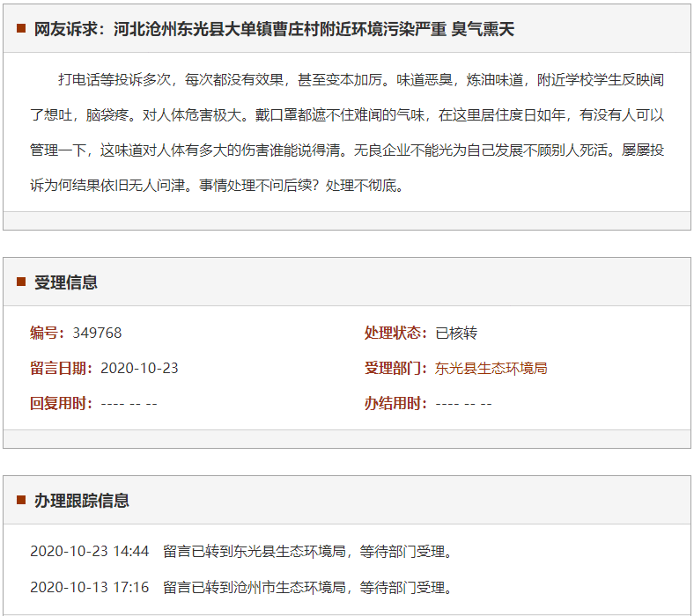Click the 办理跟踪信息 section heading
Screen dimensions: 694x616
coord(82,501)
